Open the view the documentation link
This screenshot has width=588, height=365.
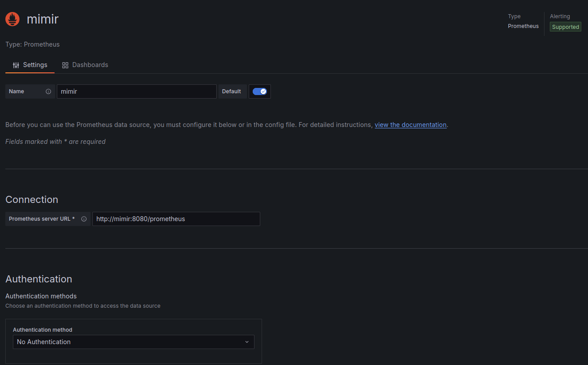(410, 125)
